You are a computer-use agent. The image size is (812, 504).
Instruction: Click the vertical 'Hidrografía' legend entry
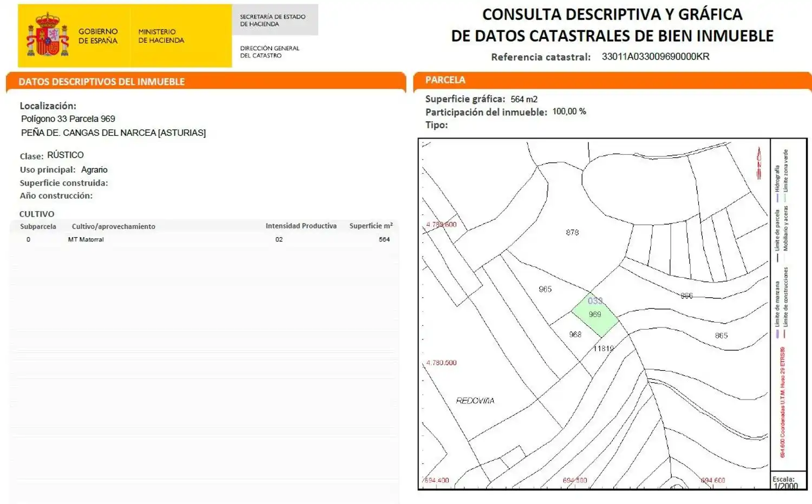[777, 183]
